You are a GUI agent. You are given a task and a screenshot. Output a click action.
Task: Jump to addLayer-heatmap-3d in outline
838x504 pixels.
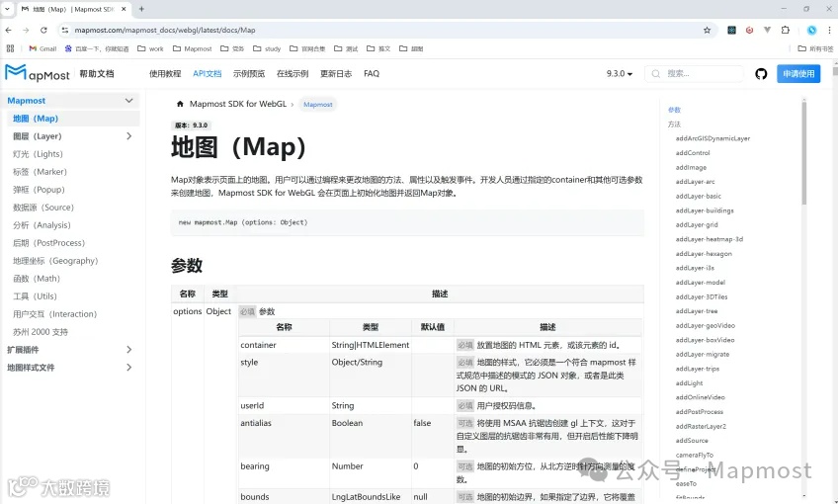[710, 239]
